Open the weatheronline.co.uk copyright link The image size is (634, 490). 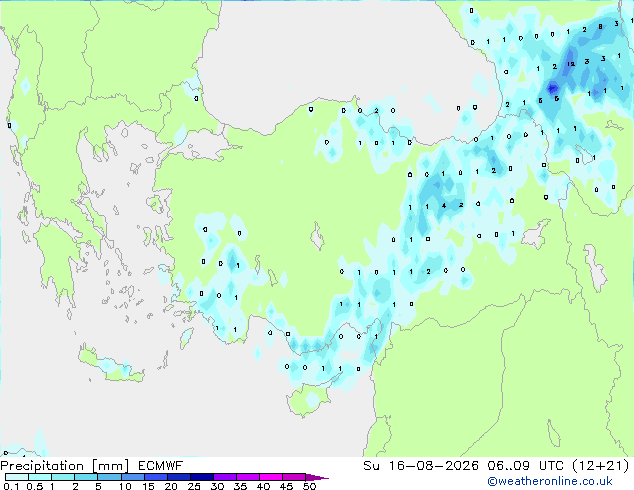pos(550,481)
